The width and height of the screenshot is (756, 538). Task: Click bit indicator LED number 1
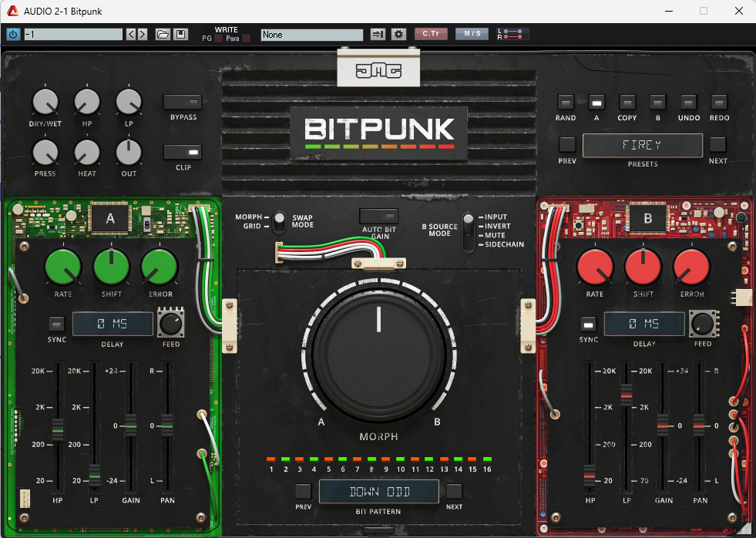pos(271,459)
